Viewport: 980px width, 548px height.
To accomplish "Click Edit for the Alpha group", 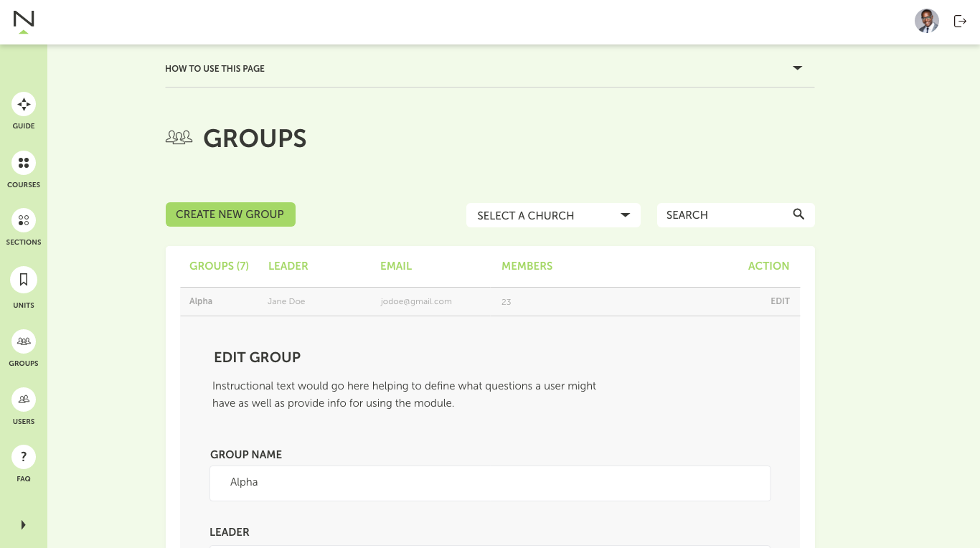I will pyautogui.click(x=780, y=301).
